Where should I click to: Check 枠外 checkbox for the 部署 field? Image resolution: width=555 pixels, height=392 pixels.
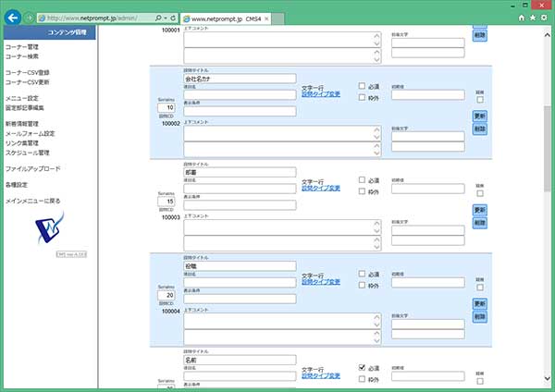click(x=362, y=191)
